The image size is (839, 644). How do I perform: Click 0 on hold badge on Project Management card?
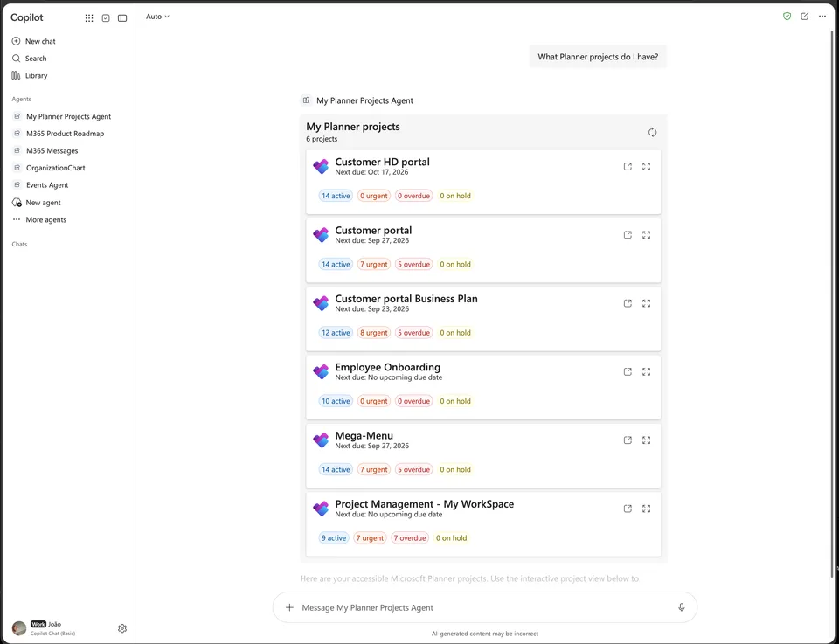pos(451,538)
